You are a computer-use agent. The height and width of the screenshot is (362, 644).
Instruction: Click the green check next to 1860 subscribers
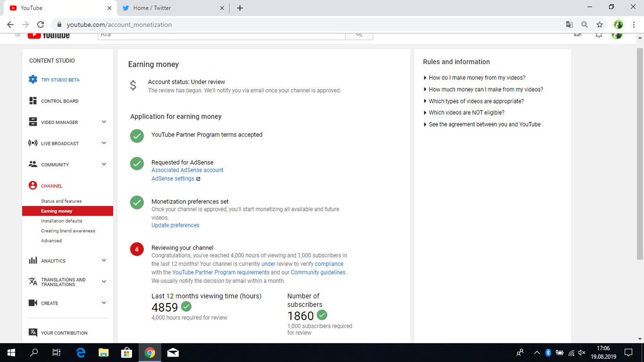pyautogui.click(x=322, y=315)
